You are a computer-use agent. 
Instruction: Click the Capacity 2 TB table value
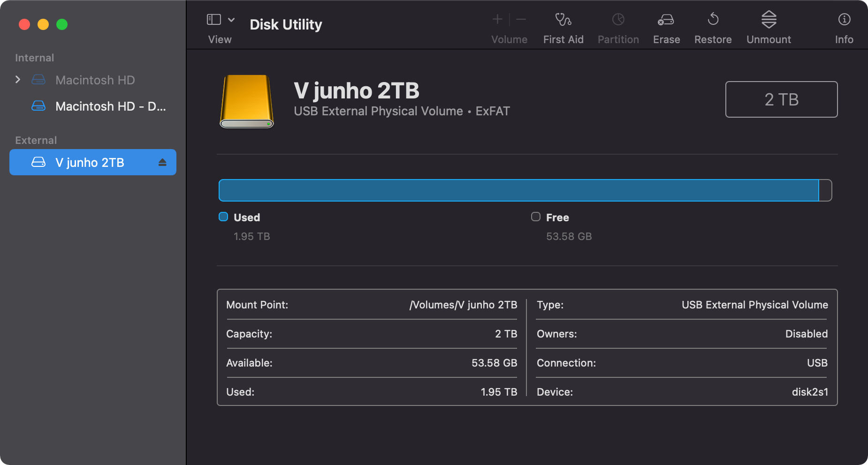click(x=506, y=334)
